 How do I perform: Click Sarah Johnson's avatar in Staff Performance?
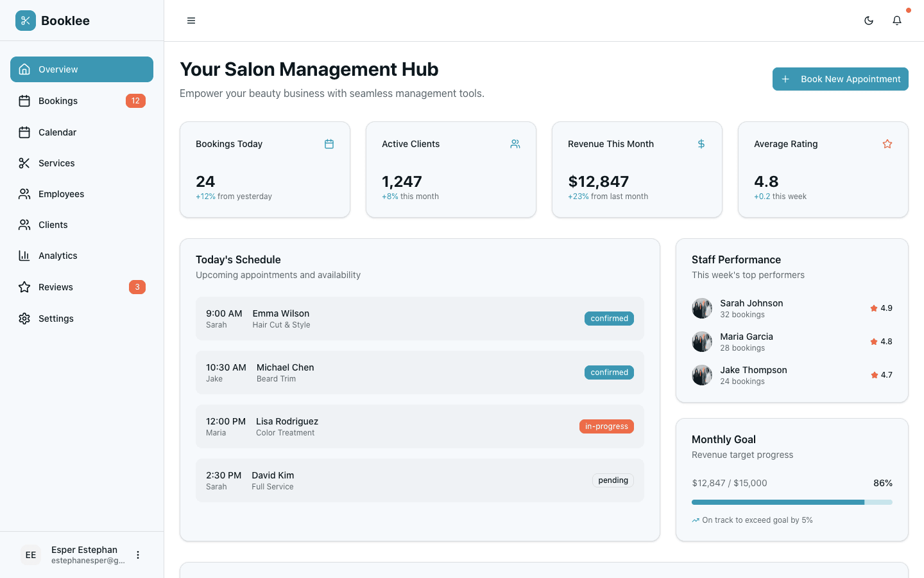pyautogui.click(x=702, y=308)
